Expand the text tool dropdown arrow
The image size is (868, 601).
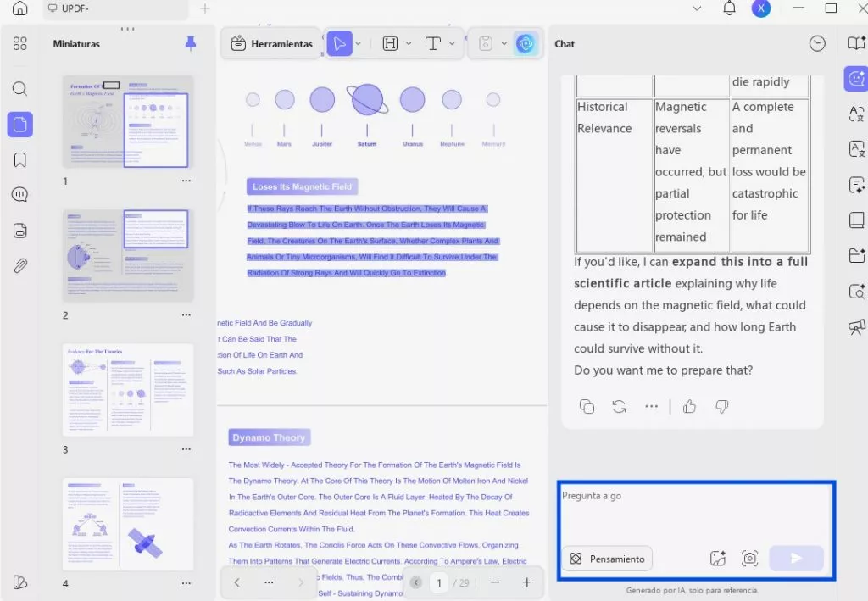click(452, 44)
